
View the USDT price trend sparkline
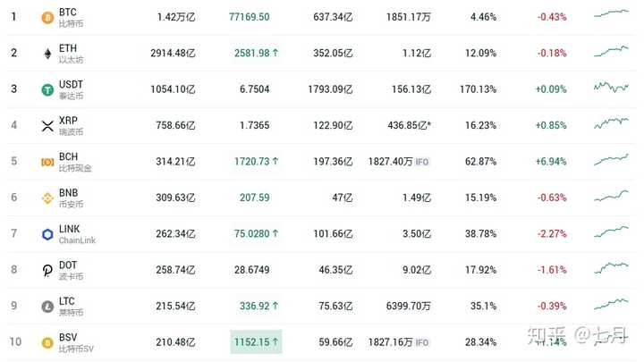611,87
